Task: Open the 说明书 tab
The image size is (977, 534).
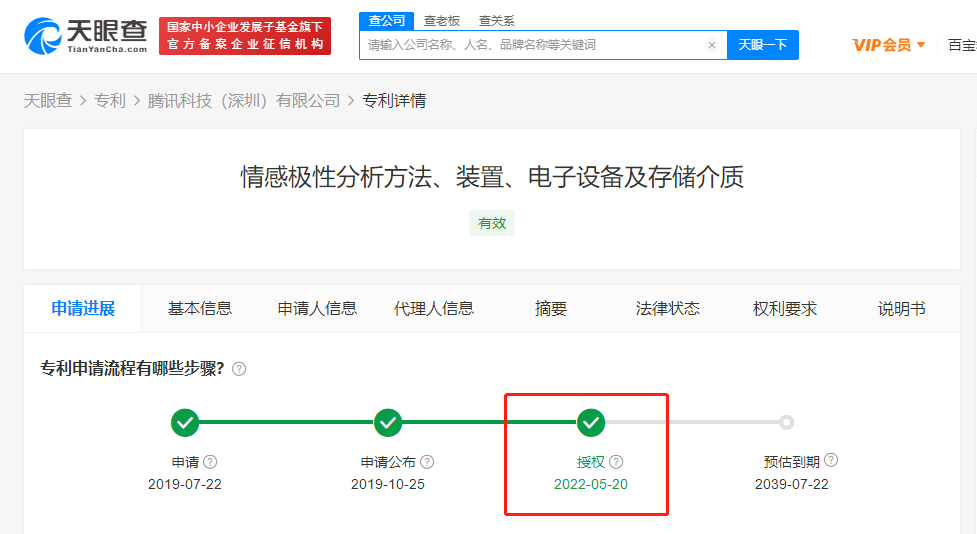Action: pos(902,308)
